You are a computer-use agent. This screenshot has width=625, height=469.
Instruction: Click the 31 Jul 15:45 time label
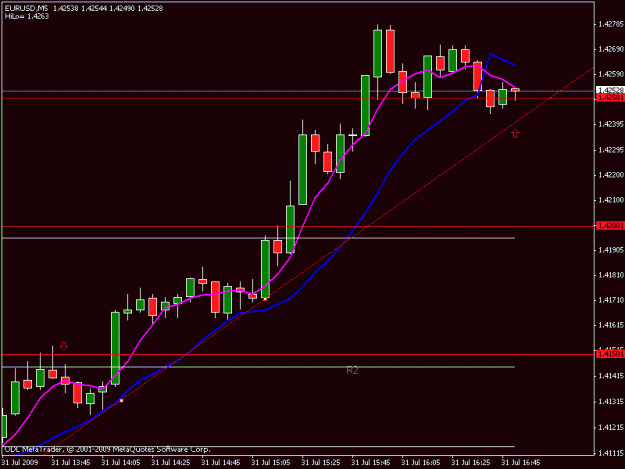371,463
